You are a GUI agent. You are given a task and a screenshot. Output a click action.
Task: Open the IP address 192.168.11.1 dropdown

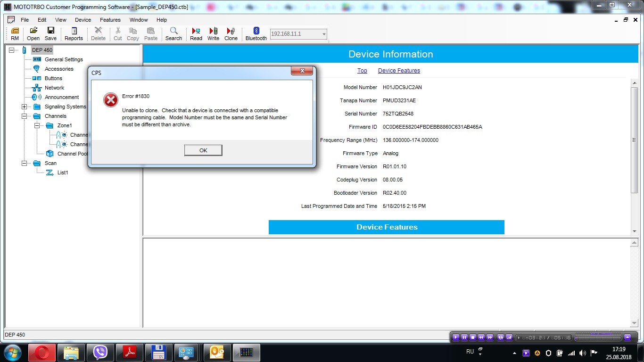coord(324,34)
